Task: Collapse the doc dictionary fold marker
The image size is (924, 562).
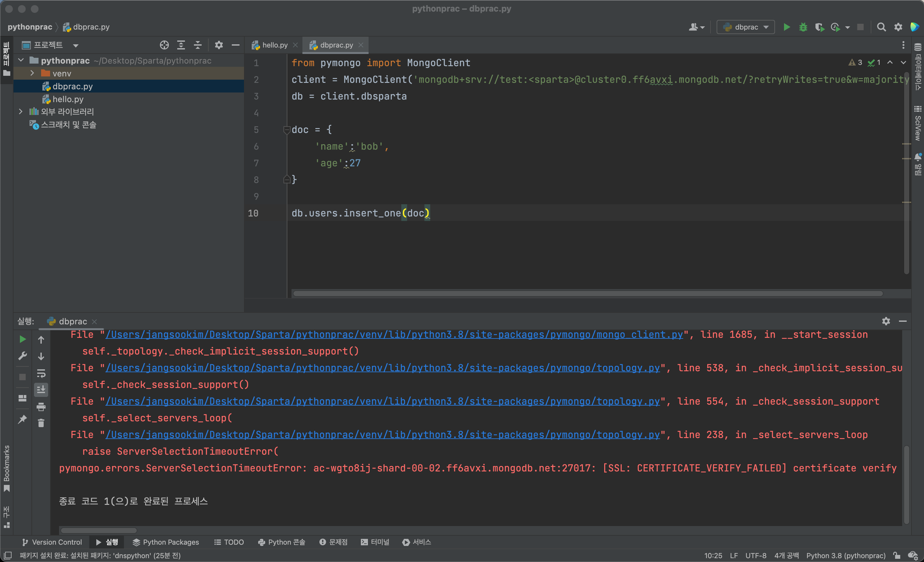Action: tap(287, 130)
